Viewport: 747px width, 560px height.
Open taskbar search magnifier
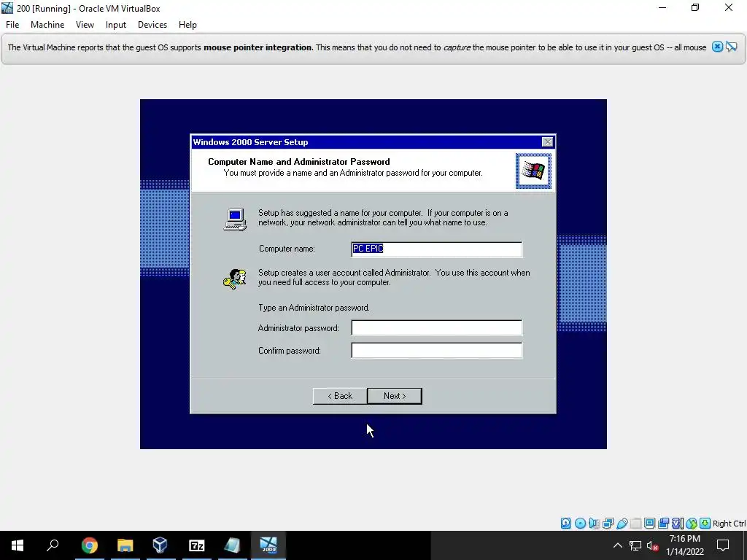[x=53, y=545]
